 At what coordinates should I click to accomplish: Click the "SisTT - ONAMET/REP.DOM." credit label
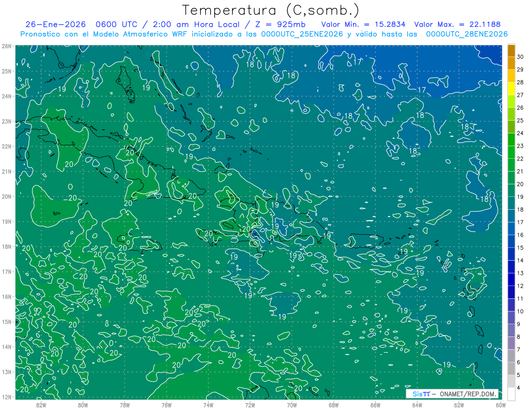click(x=453, y=394)
